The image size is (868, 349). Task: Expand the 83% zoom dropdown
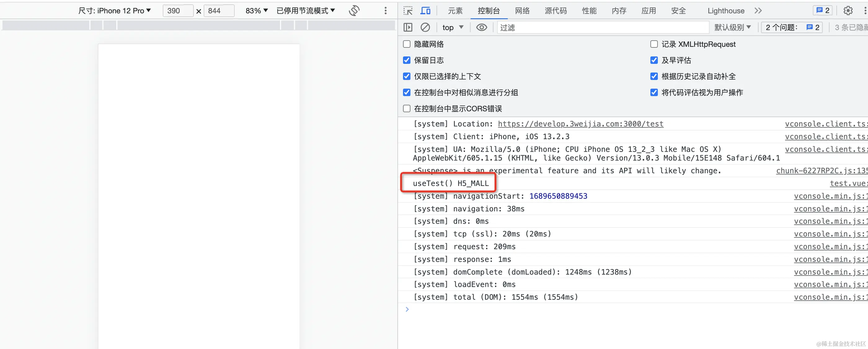(x=256, y=11)
